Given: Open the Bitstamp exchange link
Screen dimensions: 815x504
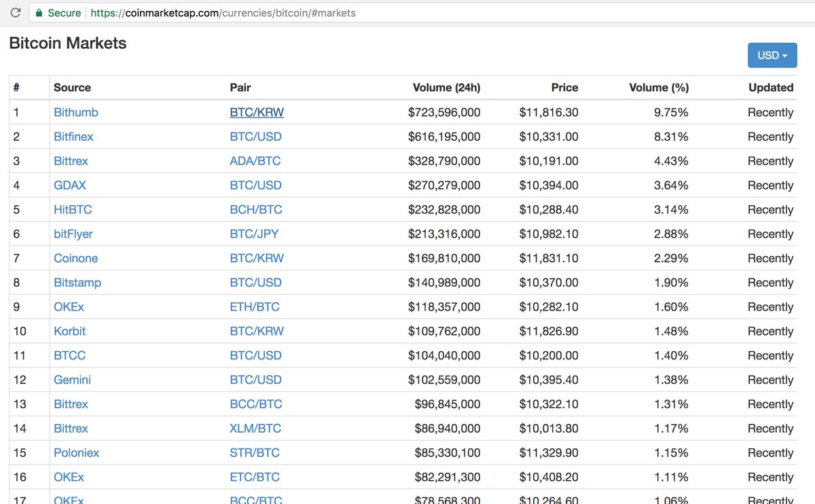Looking at the screenshot, I should click(77, 283).
